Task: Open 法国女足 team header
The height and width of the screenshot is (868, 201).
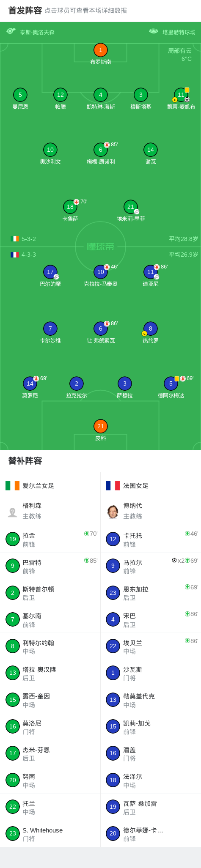Action: tap(151, 485)
